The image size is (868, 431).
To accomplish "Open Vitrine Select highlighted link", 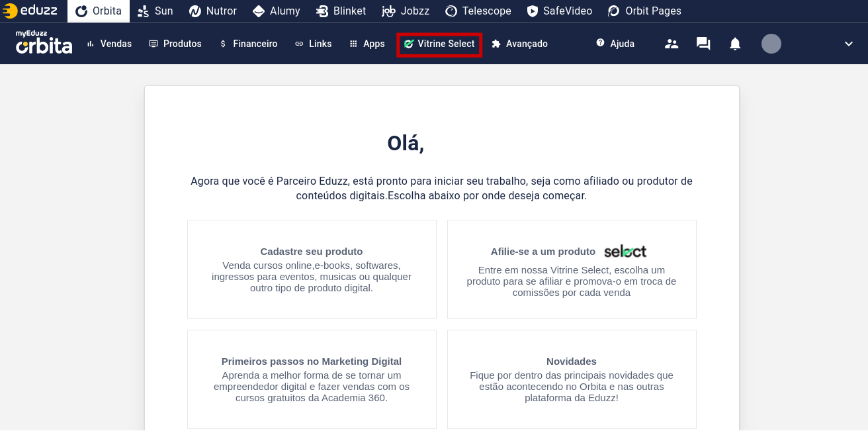I will (x=439, y=44).
